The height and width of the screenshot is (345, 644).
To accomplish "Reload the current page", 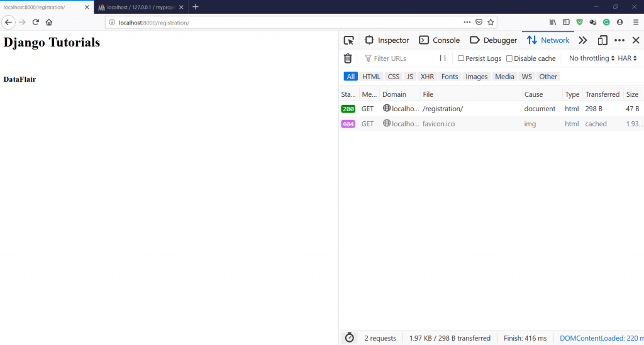I will (x=36, y=22).
